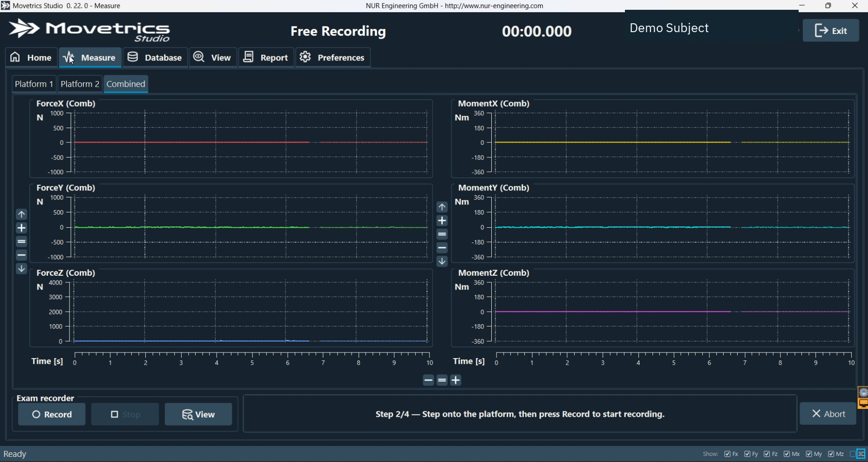Select the Combined tab
The image size is (868, 462).
point(126,84)
